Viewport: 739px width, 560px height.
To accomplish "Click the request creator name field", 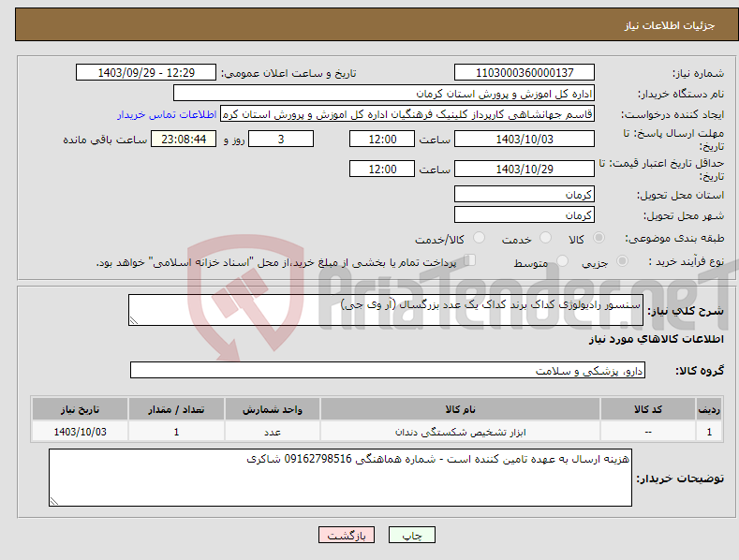I will (x=407, y=113).
